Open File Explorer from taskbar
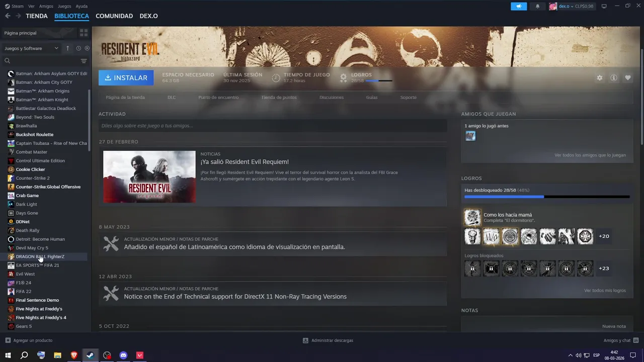 (57, 355)
